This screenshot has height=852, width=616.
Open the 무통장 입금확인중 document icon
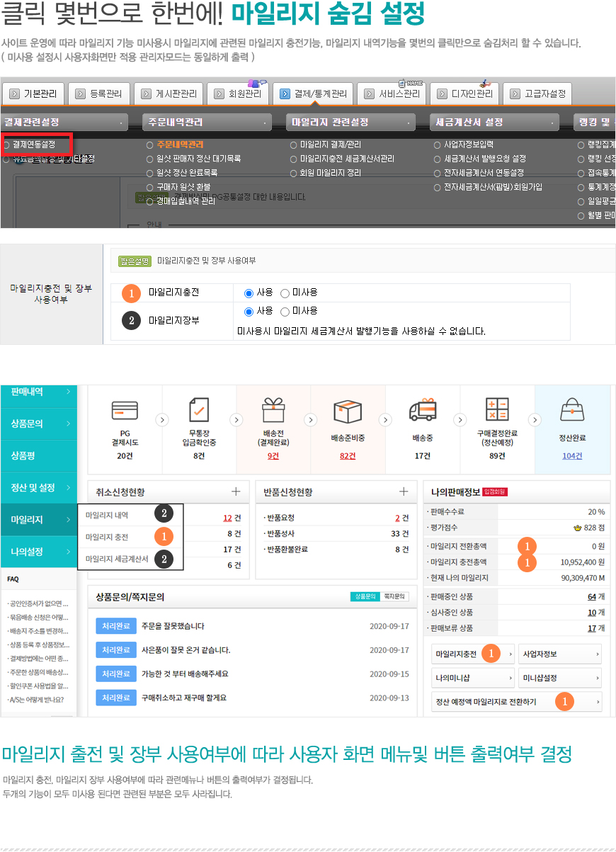coord(198,411)
